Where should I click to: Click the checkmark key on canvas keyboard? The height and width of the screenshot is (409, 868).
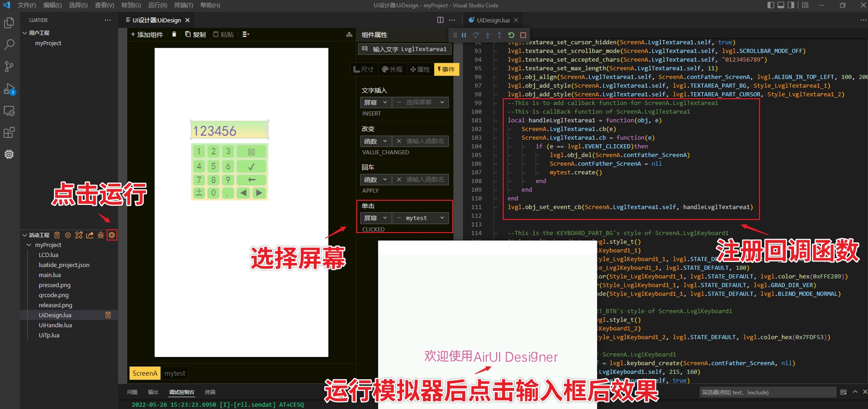coord(251,166)
